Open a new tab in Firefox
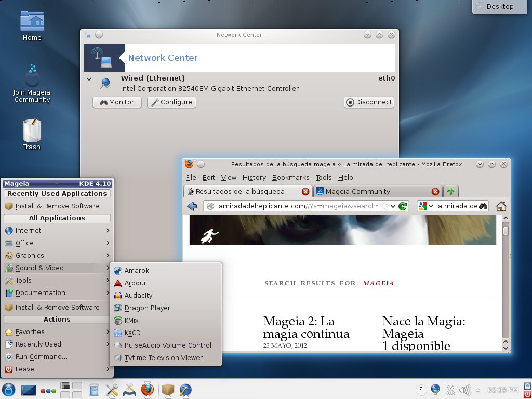This screenshot has height=399, width=532. [451, 191]
